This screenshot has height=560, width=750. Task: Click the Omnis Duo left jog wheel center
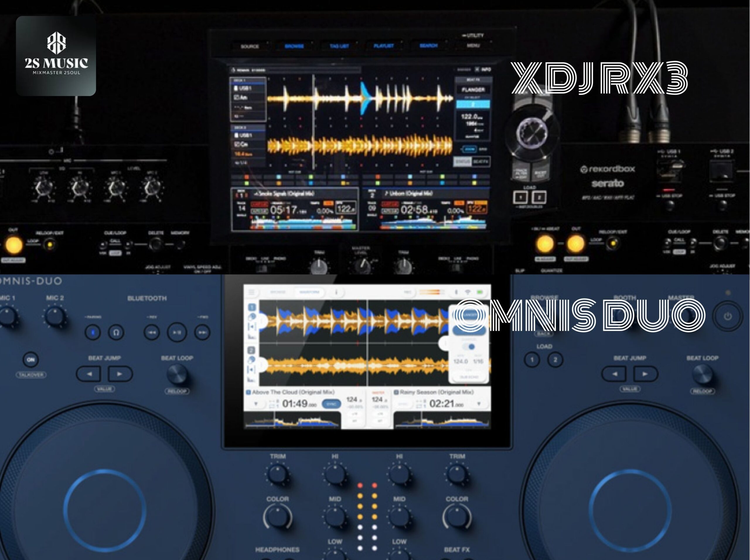coord(105,510)
